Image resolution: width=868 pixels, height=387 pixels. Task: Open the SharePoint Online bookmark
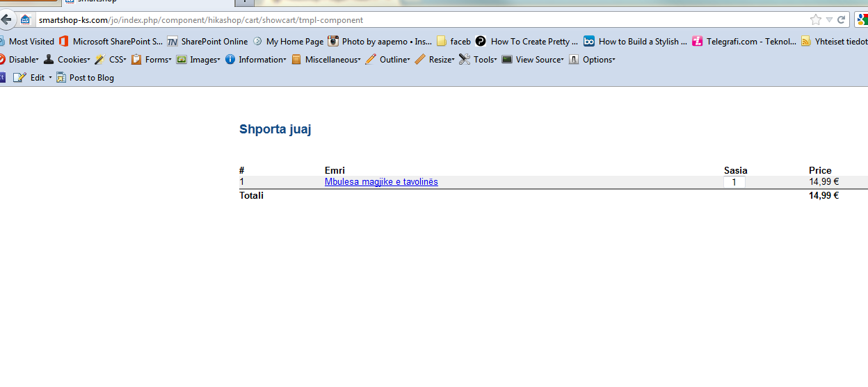point(207,42)
